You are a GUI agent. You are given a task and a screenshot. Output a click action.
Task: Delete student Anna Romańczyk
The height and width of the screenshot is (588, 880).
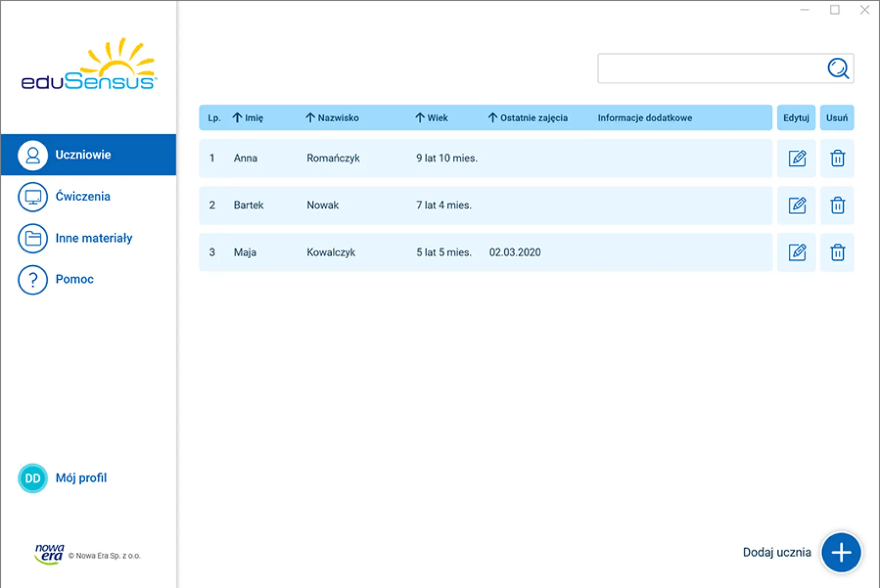coord(837,158)
